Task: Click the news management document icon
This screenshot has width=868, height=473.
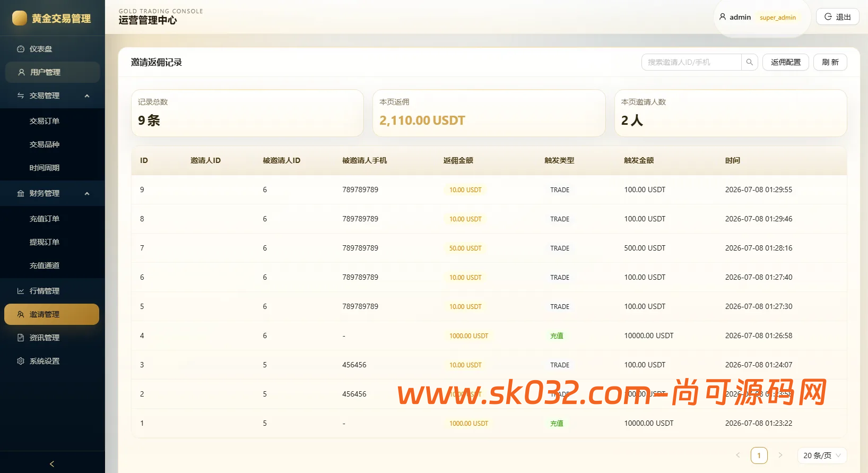Action: 21,338
